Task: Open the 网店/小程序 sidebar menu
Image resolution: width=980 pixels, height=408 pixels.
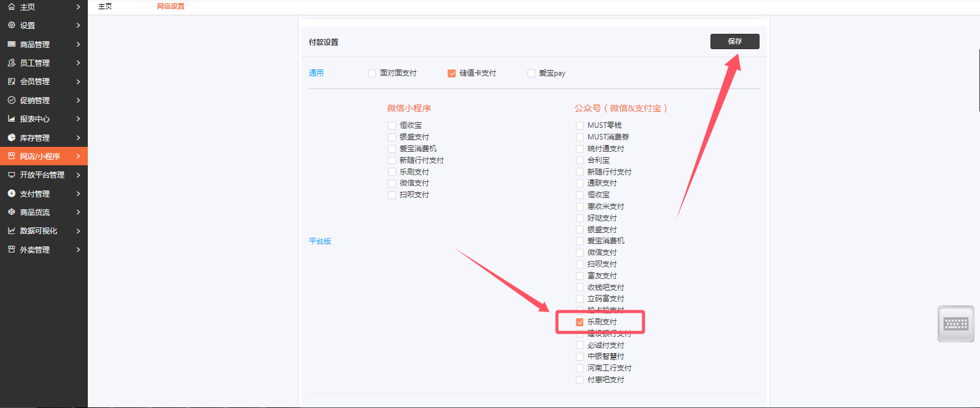Action: [x=40, y=156]
